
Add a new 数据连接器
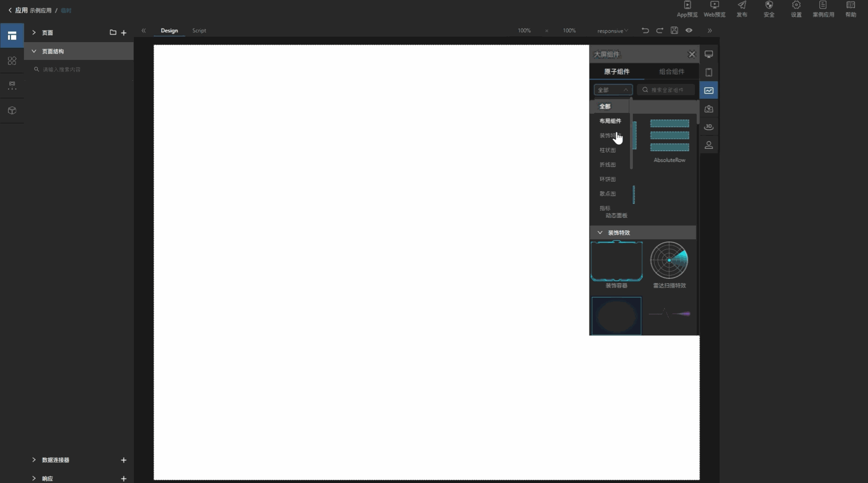pyautogui.click(x=124, y=460)
